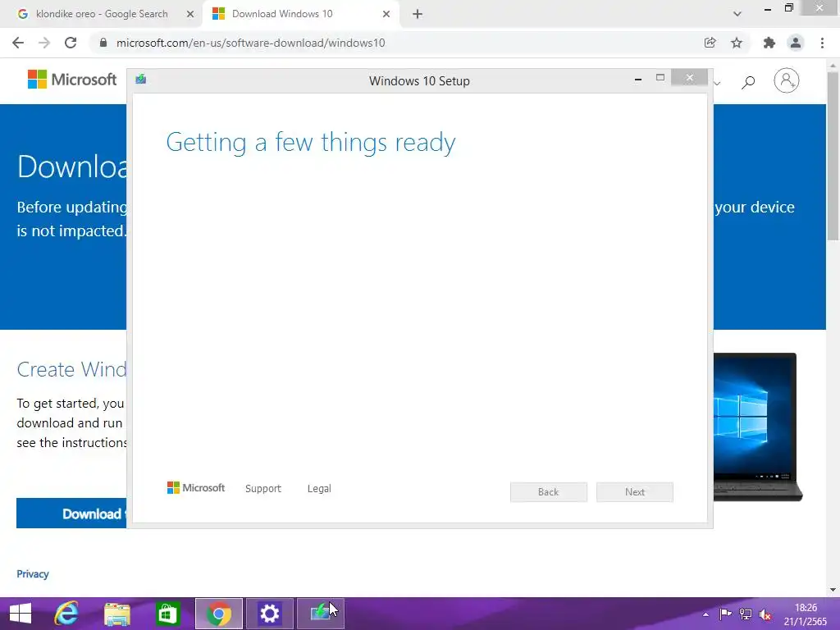840x630 pixels.
Task: Open the network tray icon
Action: click(745, 614)
